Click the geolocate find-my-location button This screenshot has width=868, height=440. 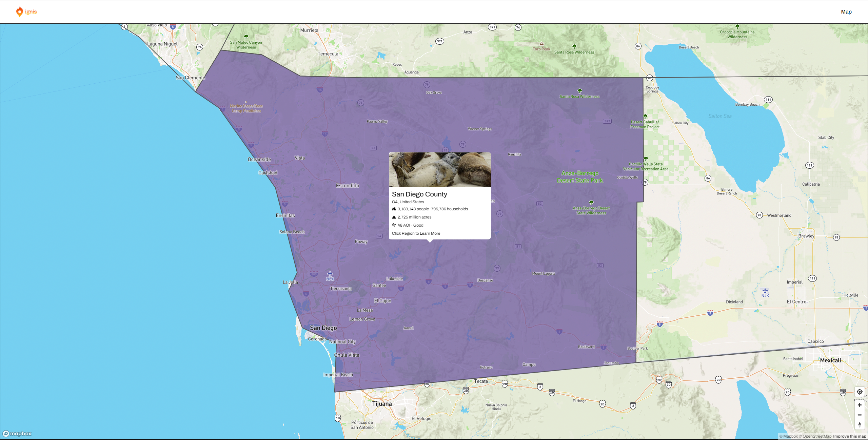(860, 392)
